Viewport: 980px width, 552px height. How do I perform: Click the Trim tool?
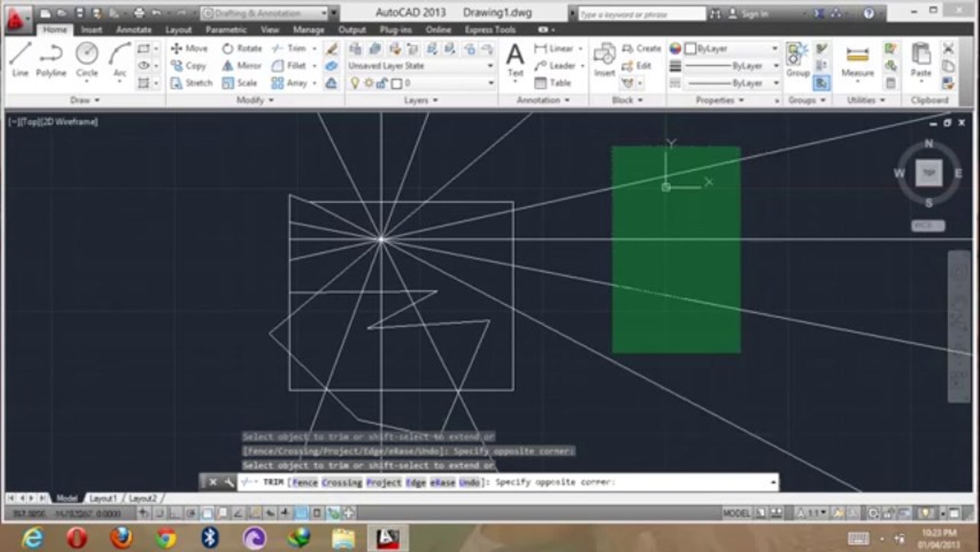click(289, 48)
